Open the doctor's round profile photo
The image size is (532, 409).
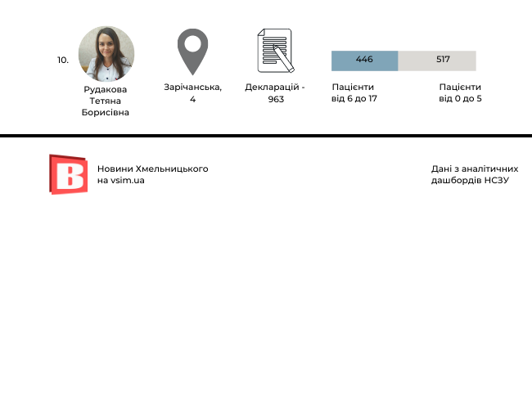pos(106,53)
